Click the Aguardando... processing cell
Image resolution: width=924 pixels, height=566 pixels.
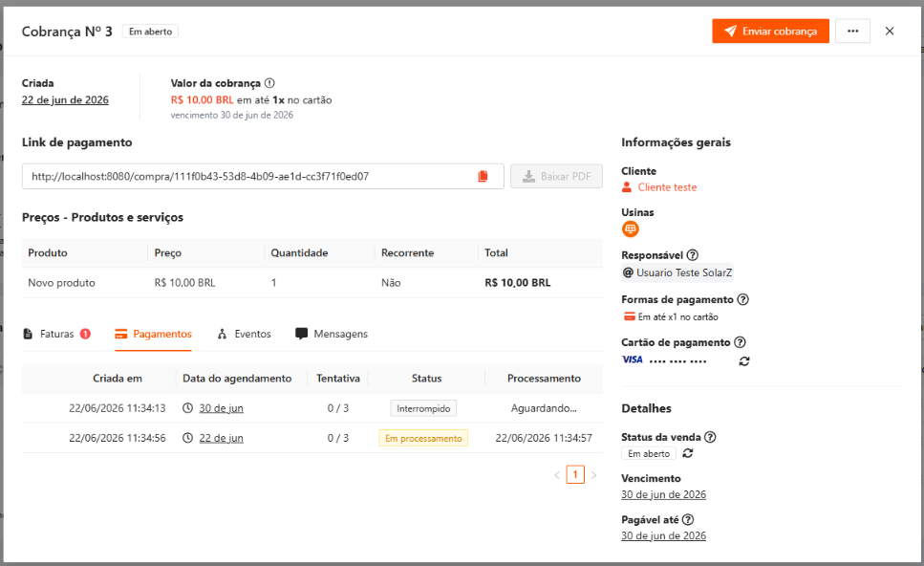[544, 408]
